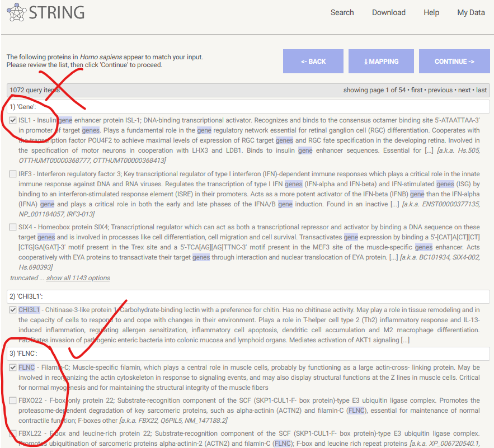The image size is (494, 448).
Task: Click the '1072 query items' label
Action: pos(35,90)
